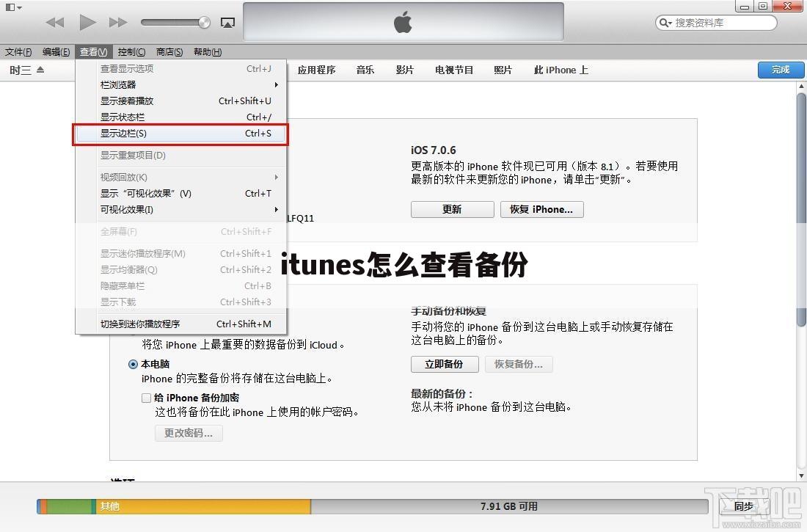807x532 pixels.
Task: Click the AirPlay icon
Action: [x=227, y=23]
